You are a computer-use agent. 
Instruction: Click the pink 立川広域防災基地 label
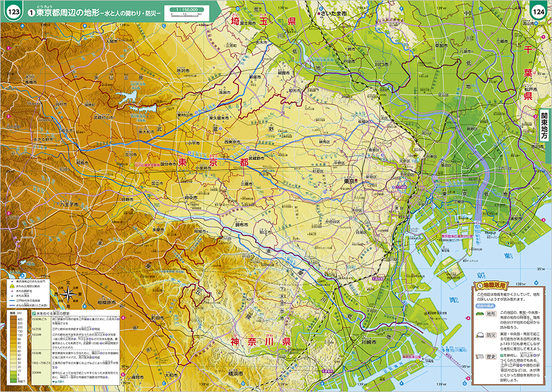(x=147, y=164)
